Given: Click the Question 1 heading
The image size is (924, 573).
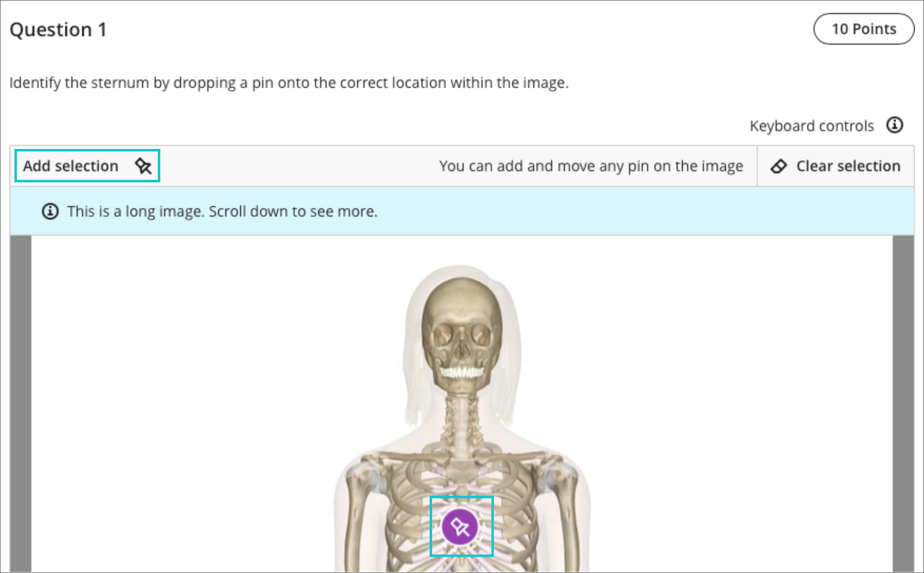Looking at the screenshot, I should 58,30.
